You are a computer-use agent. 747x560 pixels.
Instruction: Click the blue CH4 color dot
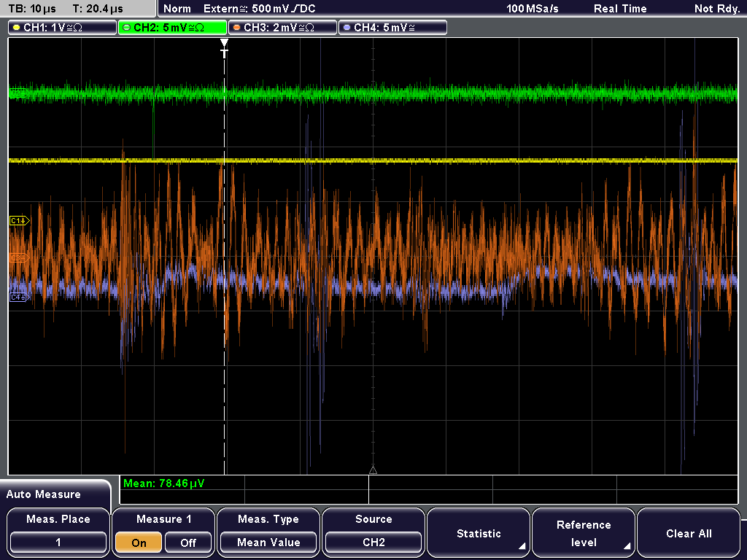347,28
